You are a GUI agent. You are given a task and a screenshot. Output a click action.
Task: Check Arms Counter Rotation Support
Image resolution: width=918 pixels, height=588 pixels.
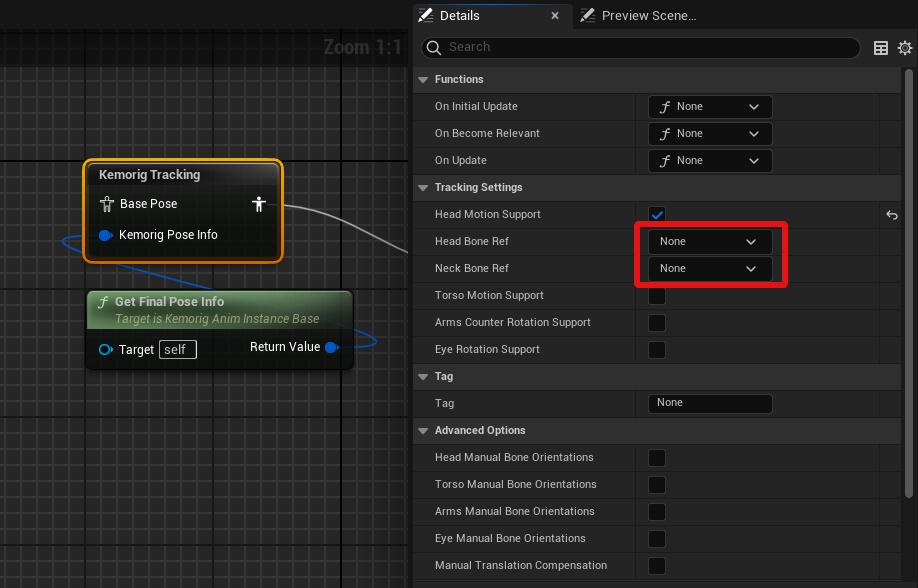click(657, 323)
